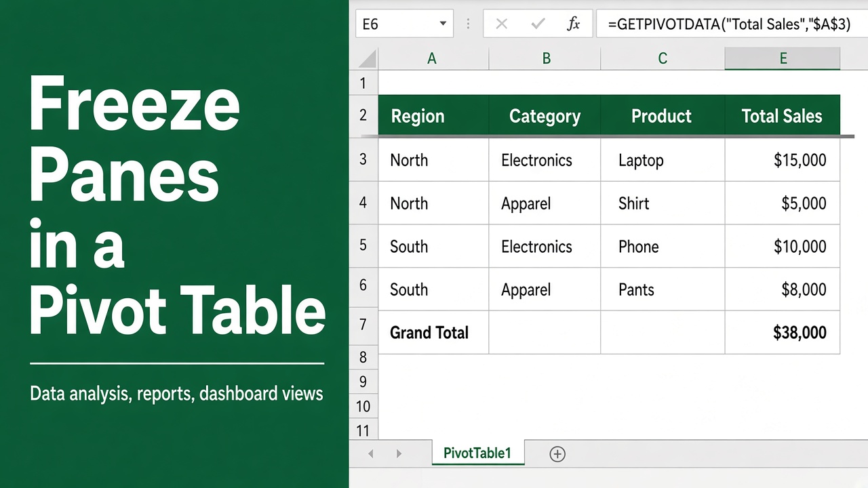
Task: Click the three-dot handle beside Name Box
Action: pos(468,24)
